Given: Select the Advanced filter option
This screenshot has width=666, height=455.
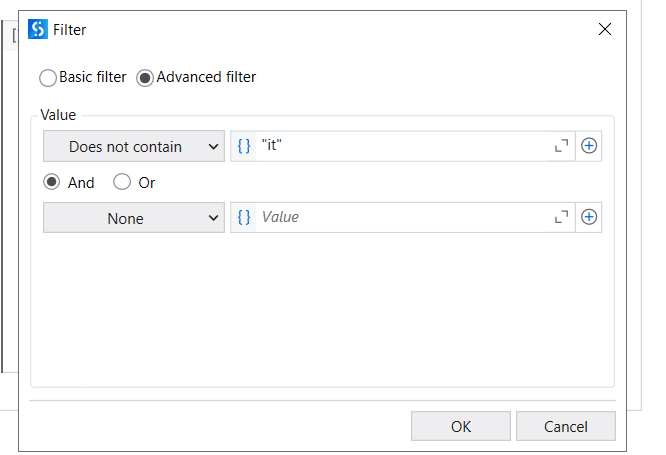Looking at the screenshot, I should pos(145,77).
